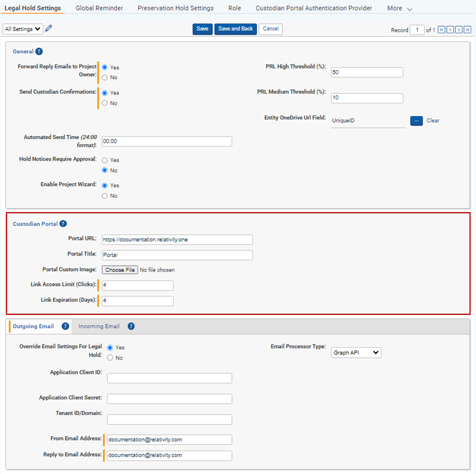Click the pencil edit icon beside All Settings

click(x=49, y=29)
